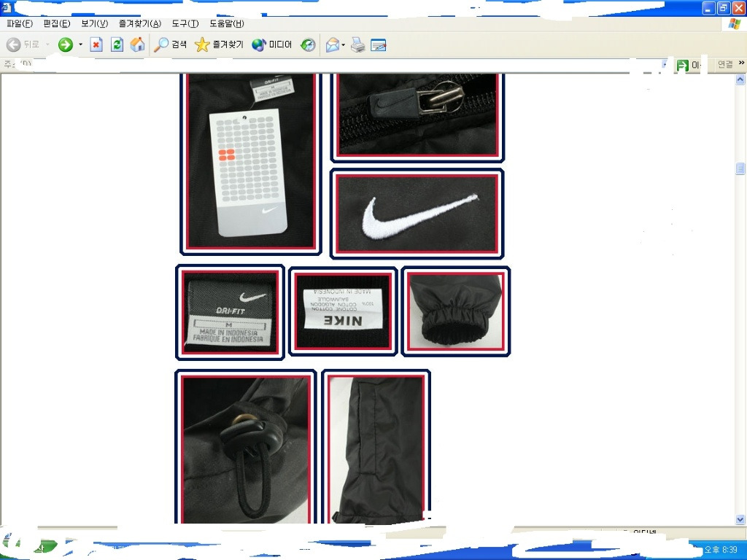
Task: Open the 파일(F) menu
Action: (20, 23)
